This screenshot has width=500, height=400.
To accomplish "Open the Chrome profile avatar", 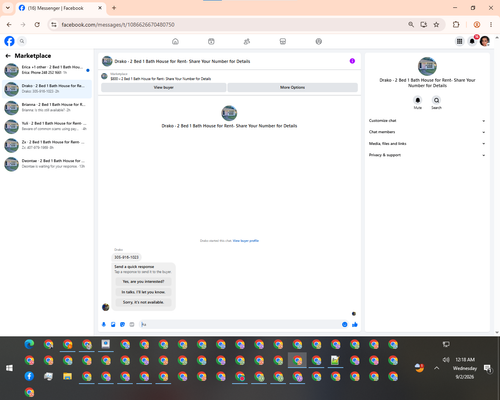I will [x=477, y=25].
